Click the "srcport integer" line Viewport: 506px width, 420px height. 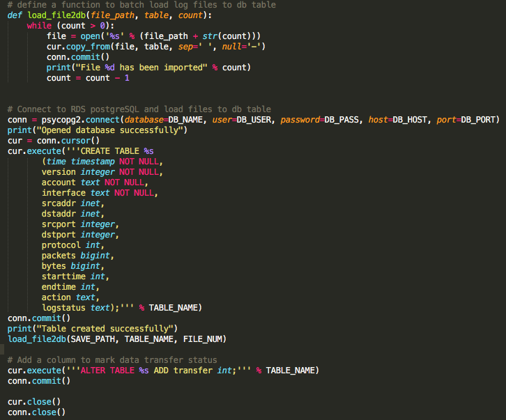click(80, 224)
